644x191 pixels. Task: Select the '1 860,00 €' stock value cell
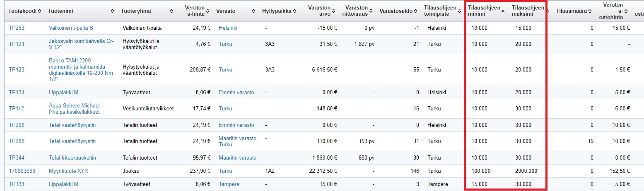[x=325, y=158]
